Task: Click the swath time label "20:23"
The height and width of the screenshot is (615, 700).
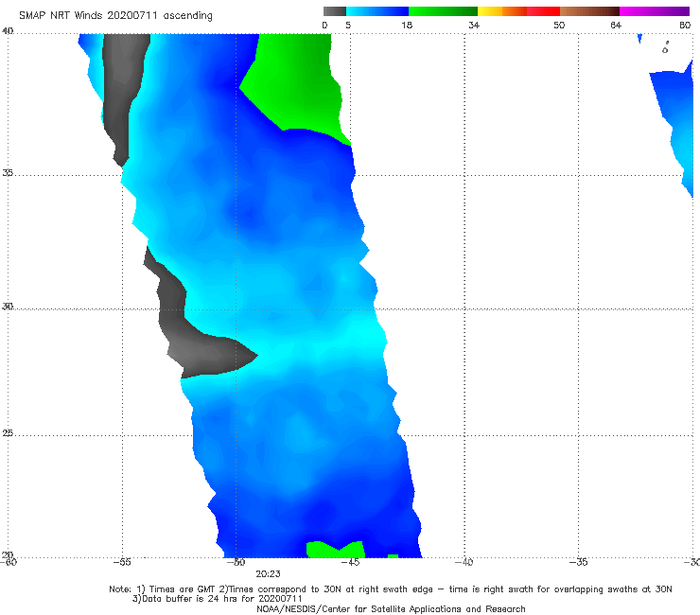Action: [x=268, y=574]
